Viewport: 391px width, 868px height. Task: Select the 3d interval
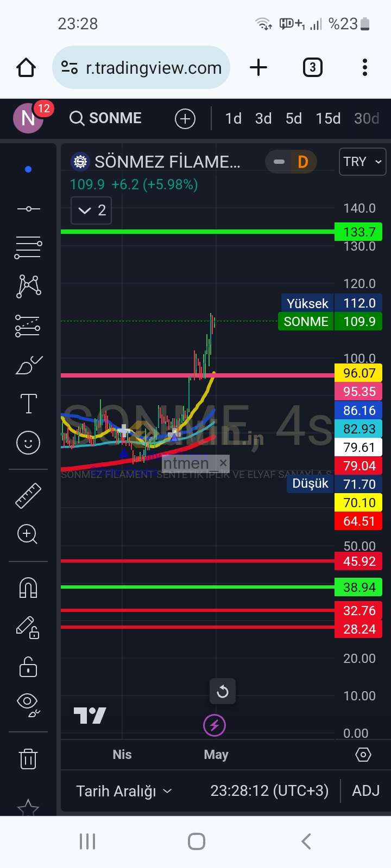click(263, 118)
